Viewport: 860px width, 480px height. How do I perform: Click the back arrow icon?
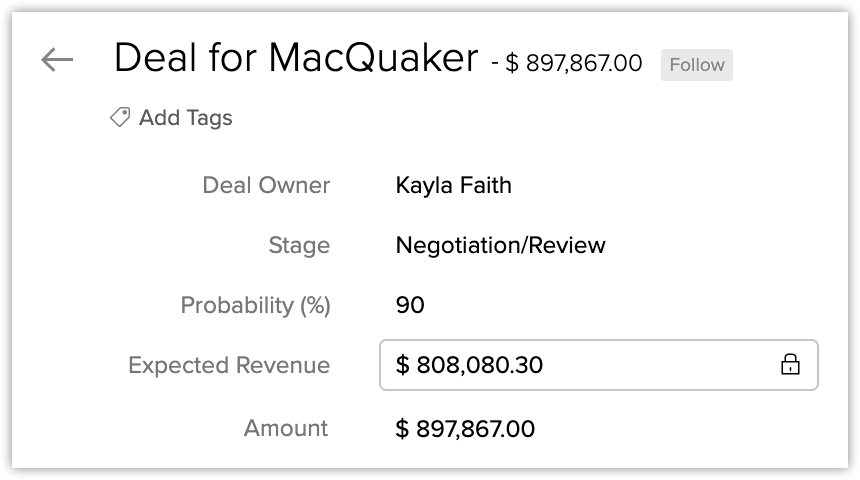tap(57, 60)
